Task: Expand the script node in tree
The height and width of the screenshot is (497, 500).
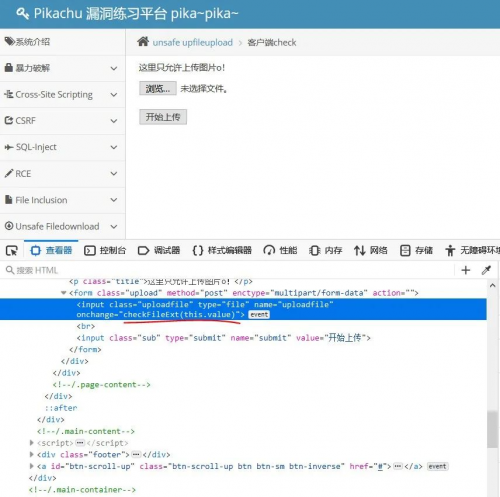Action: [32, 443]
